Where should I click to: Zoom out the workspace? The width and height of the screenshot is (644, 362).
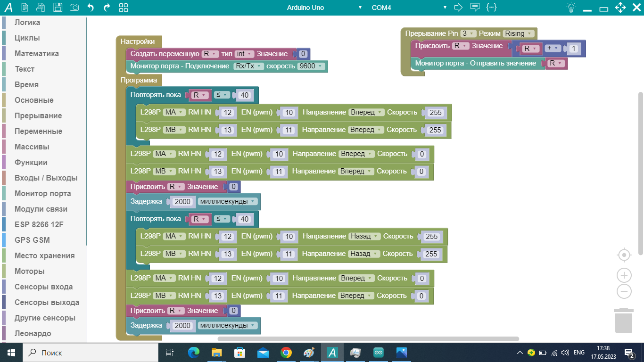(x=624, y=291)
